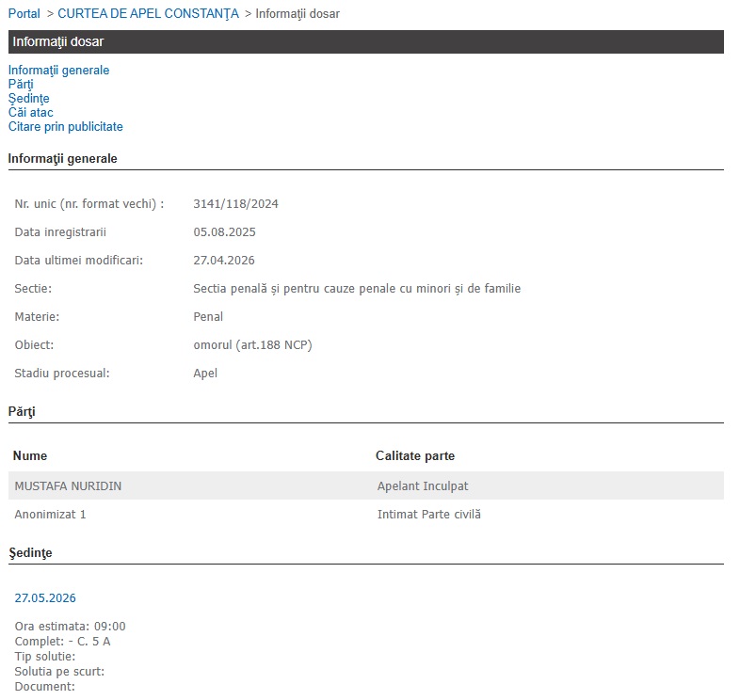The image size is (740, 700).
Task: Click the last modification date 27.04.2026
Action: pos(224,261)
